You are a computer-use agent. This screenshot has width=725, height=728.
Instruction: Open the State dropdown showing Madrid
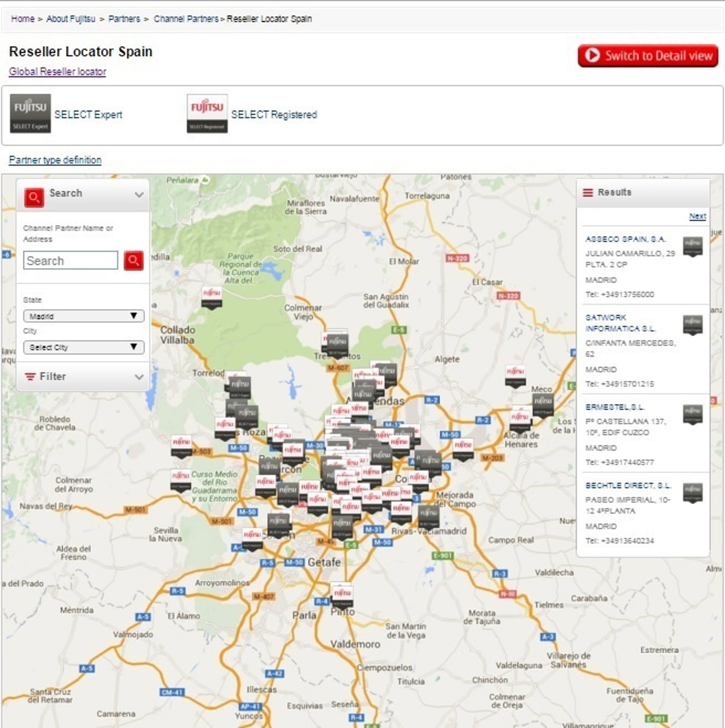pyautogui.click(x=83, y=316)
